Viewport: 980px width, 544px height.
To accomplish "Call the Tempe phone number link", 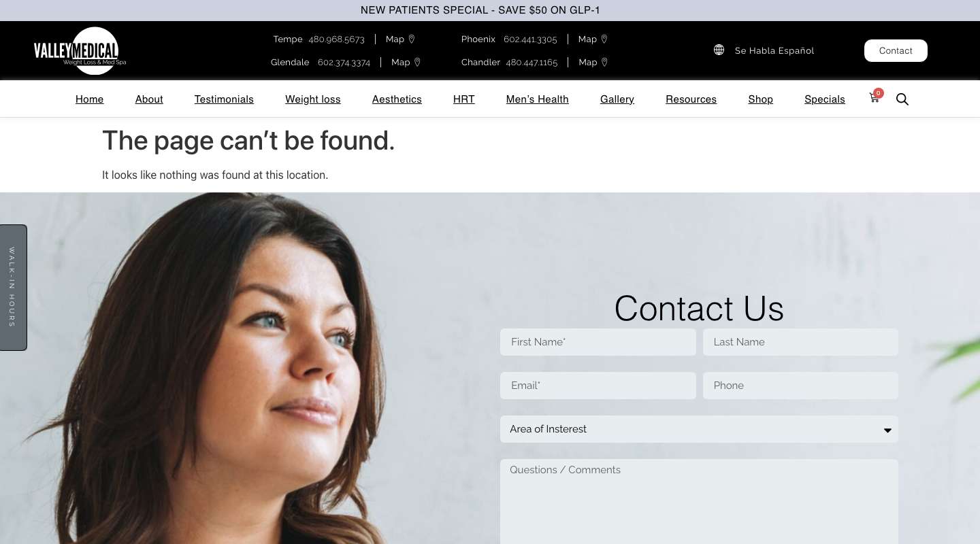I will click(336, 39).
